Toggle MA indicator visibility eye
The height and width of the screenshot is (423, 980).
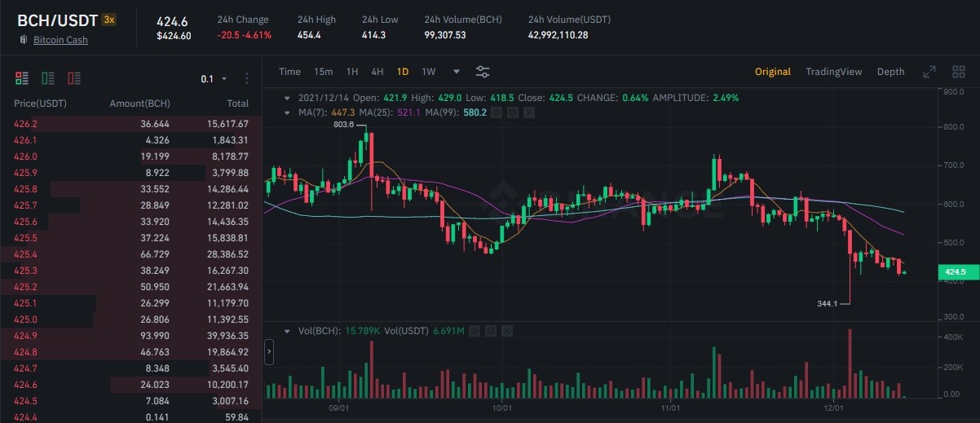[x=497, y=112]
